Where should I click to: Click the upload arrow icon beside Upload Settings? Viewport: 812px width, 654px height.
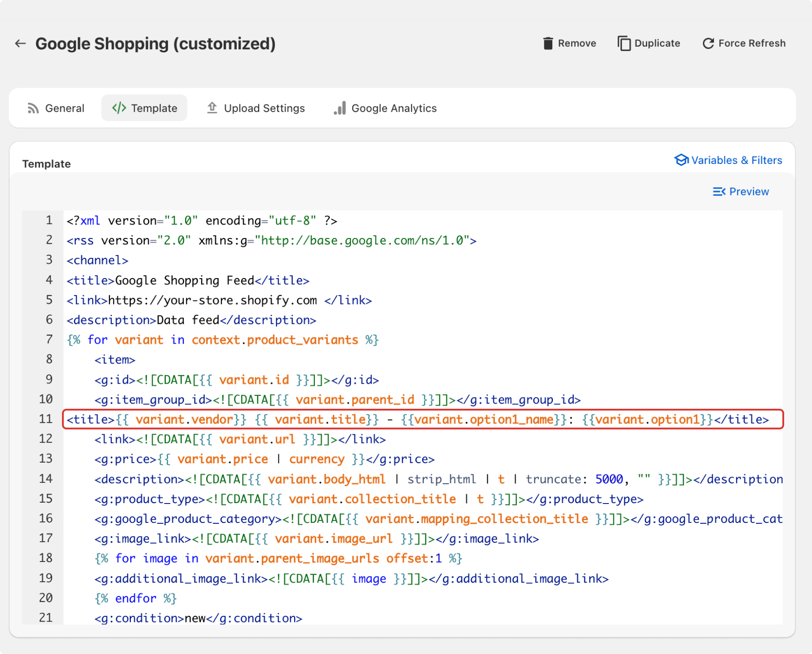pyautogui.click(x=212, y=108)
